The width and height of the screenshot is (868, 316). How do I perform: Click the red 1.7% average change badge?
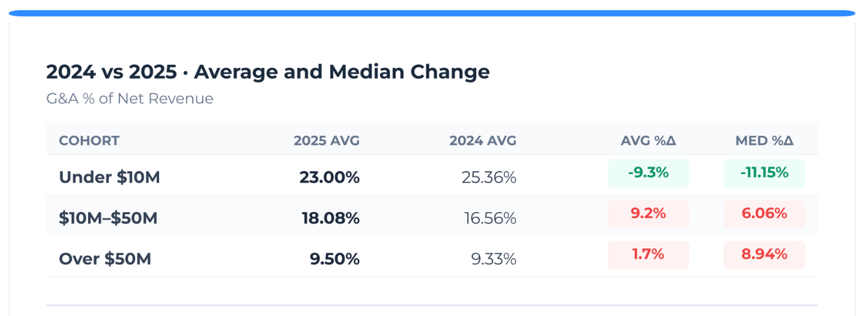(648, 255)
